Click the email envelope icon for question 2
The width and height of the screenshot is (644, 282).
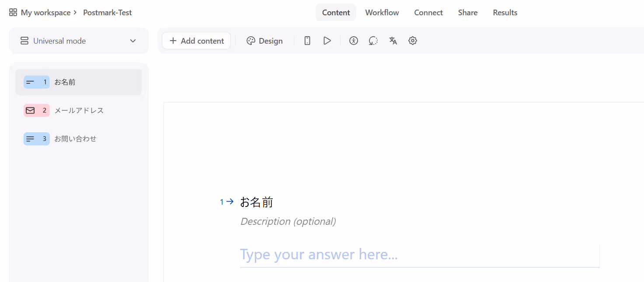[30, 110]
